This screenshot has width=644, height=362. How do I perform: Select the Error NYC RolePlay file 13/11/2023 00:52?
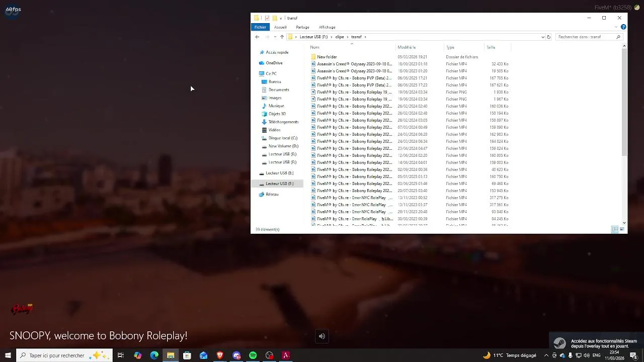coord(410,198)
